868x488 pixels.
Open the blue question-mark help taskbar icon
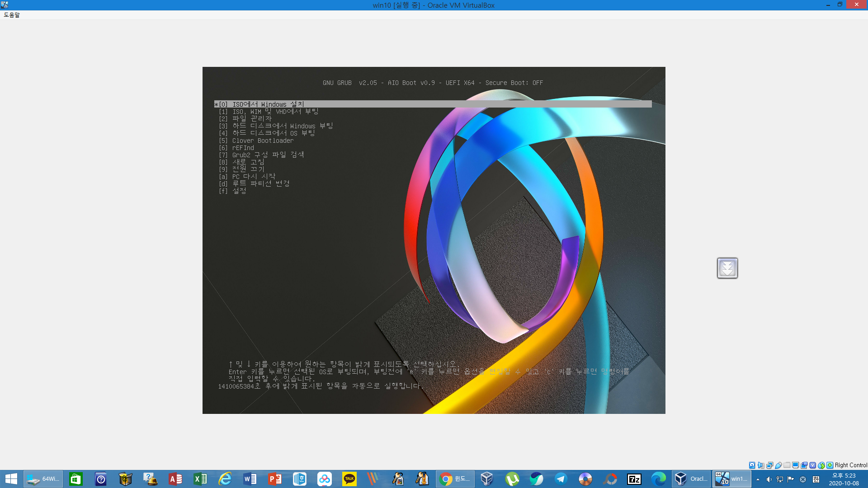tap(101, 479)
